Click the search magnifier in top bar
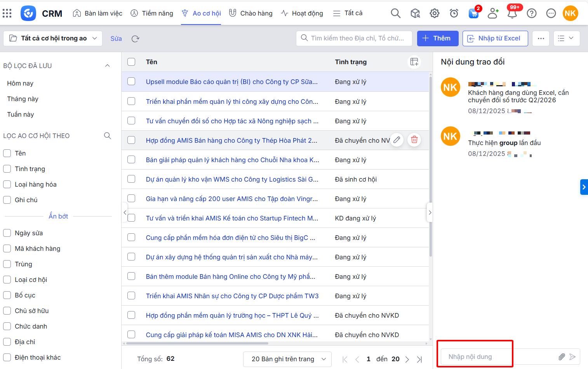This screenshot has height=369, width=588. tap(395, 13)
